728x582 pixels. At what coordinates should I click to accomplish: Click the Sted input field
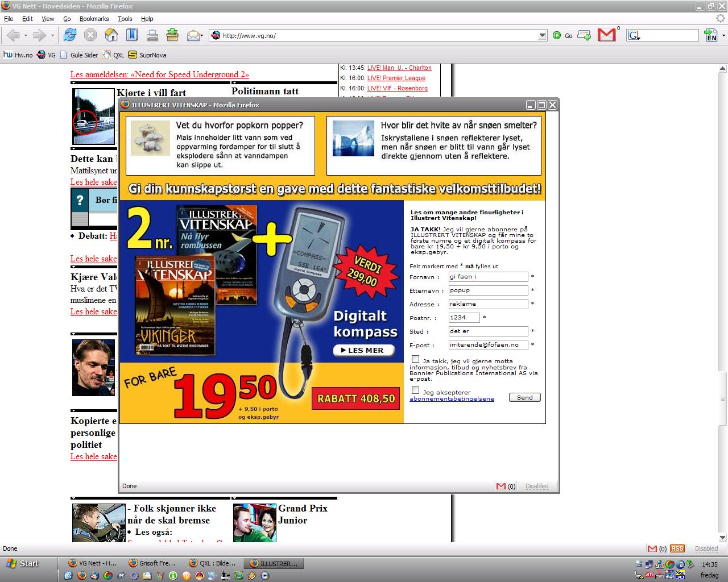click(488, 331)
